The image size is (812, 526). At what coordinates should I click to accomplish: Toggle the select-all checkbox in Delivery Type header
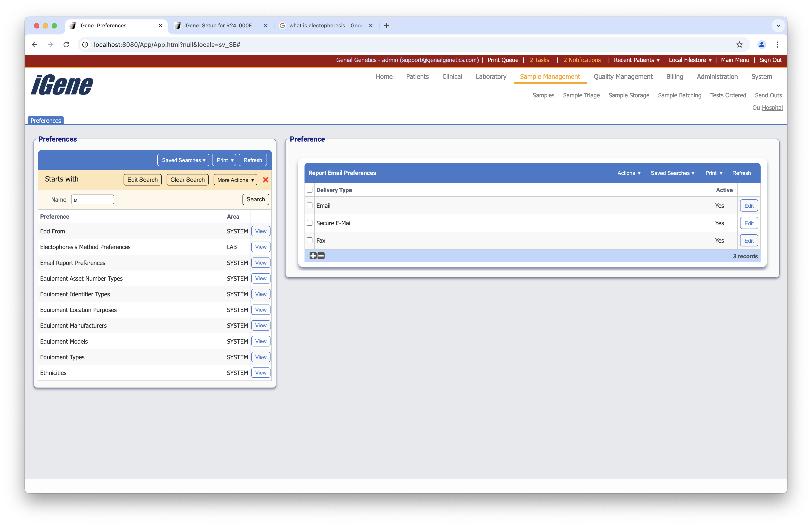click(309, 190)
